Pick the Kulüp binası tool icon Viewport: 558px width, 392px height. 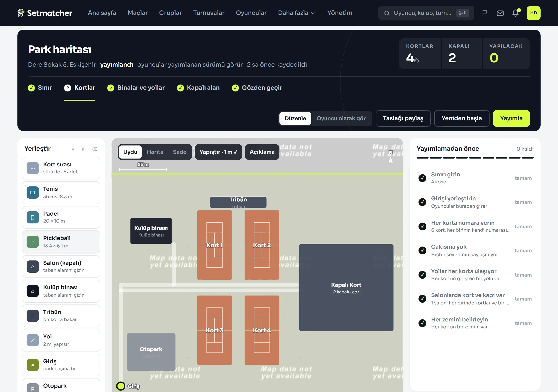point(32,291)
